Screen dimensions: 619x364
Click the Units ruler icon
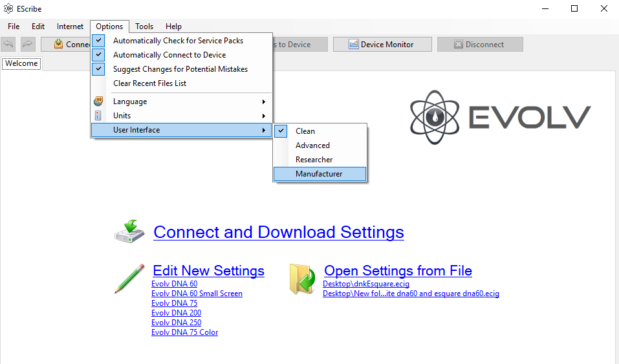98,116
